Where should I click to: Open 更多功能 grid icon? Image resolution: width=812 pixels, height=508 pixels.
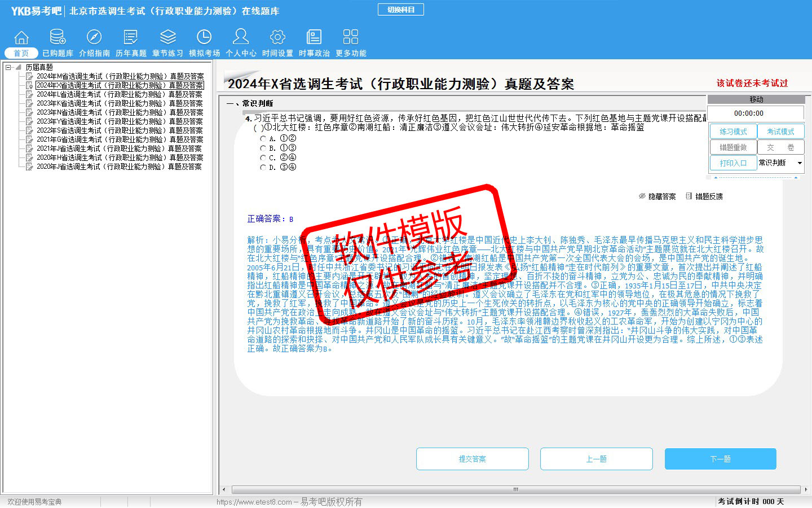tap(351, 38)
